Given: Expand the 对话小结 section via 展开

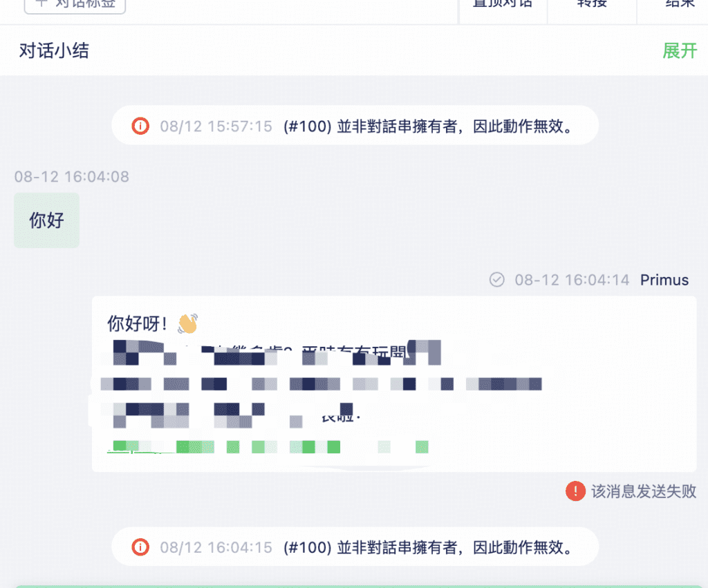Looking at the screenshot, I should [680, 50].
